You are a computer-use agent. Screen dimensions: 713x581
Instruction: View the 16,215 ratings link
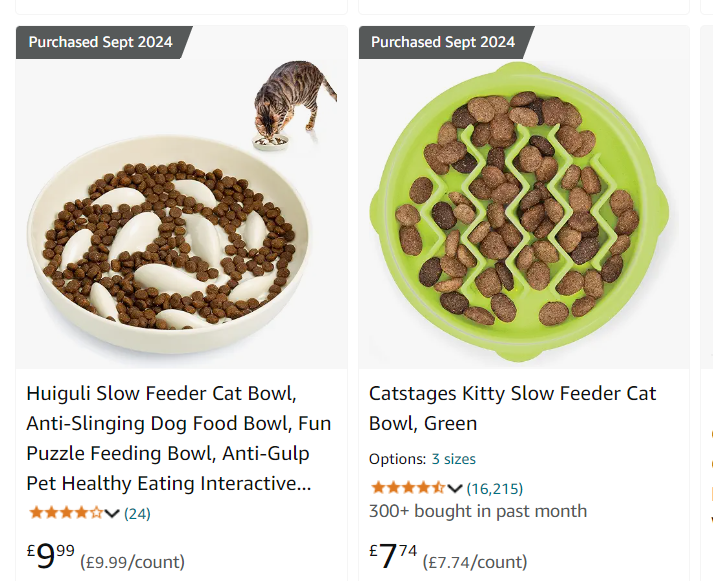click(x=494, y=489)
